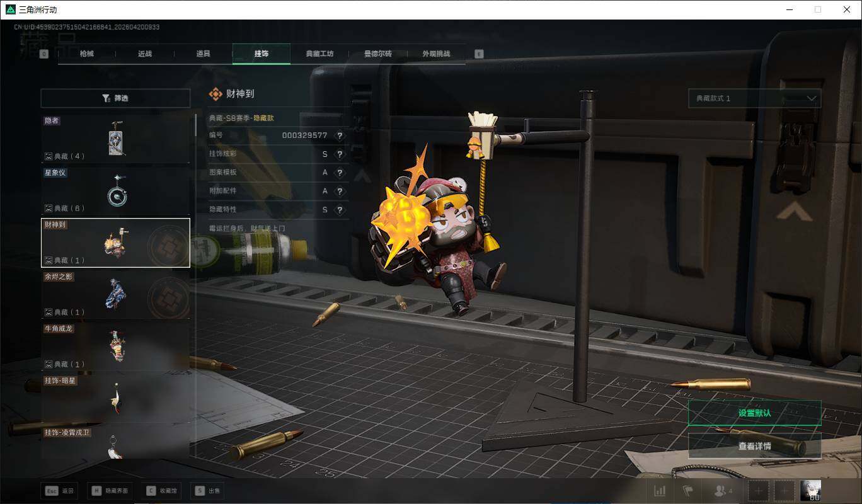The width and height of the screenshot is (862, 504).
Task: Click the charm list scrollbar
Action: (x=195, y=125)
